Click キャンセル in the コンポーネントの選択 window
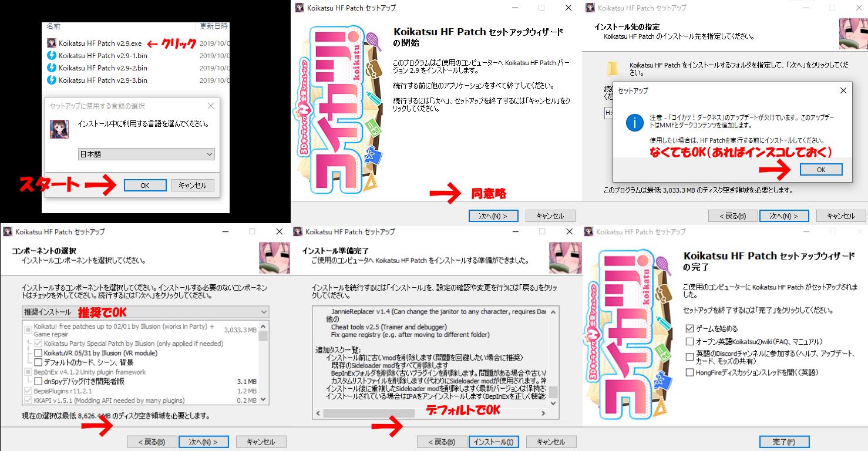The height and width of the screenshot is (451, 868). [x=260, y=442]
